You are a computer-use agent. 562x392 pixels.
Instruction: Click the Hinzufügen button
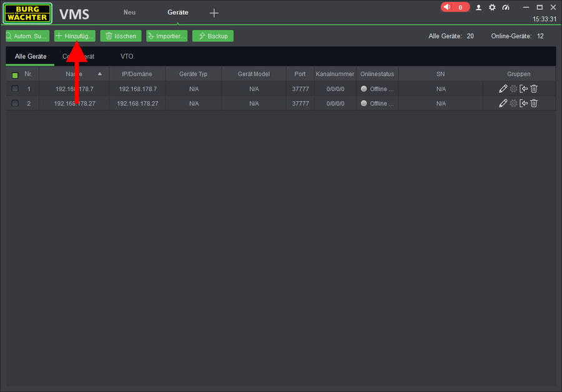pos(75,36)
